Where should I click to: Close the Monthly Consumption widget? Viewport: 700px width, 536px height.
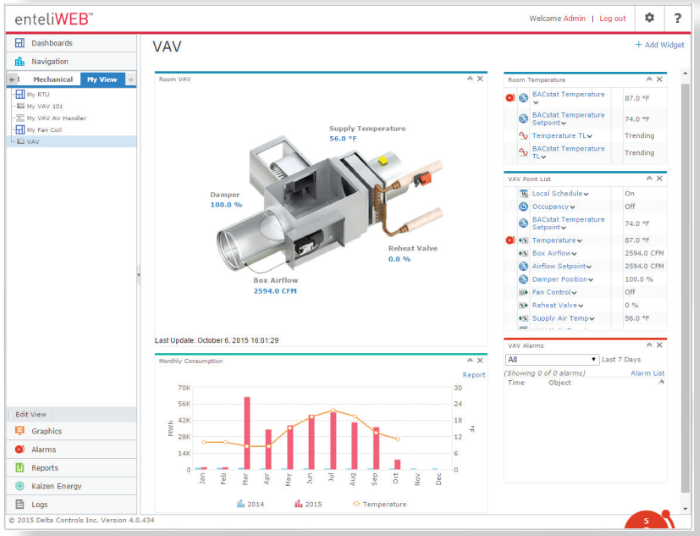coord(480,360)
